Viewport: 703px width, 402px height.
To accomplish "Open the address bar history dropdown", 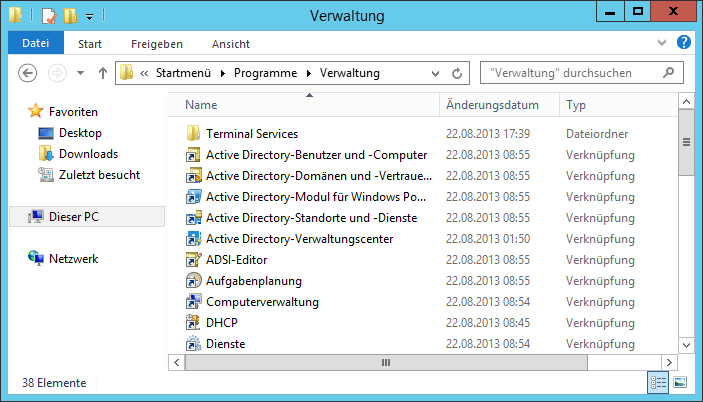I will pyautogui.click(x=435, y=73).
